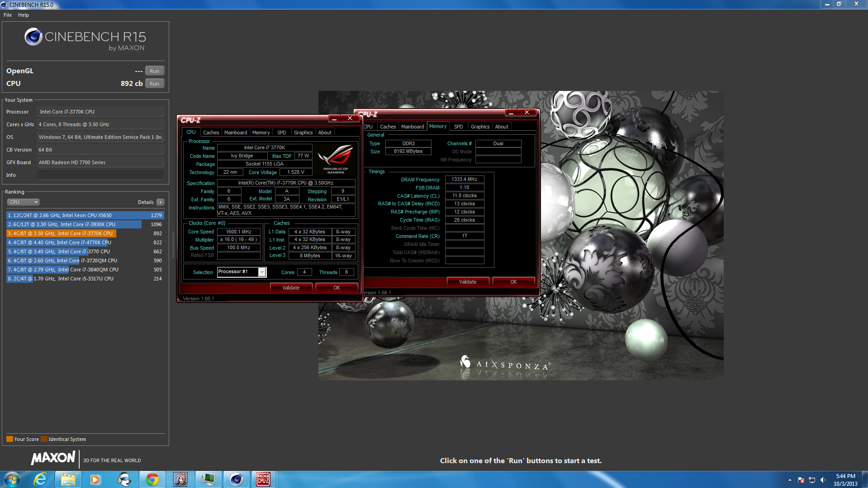Click the GFX Board field AMD Radeon HD 7700
868x488 pixels.
pos(100,162)
